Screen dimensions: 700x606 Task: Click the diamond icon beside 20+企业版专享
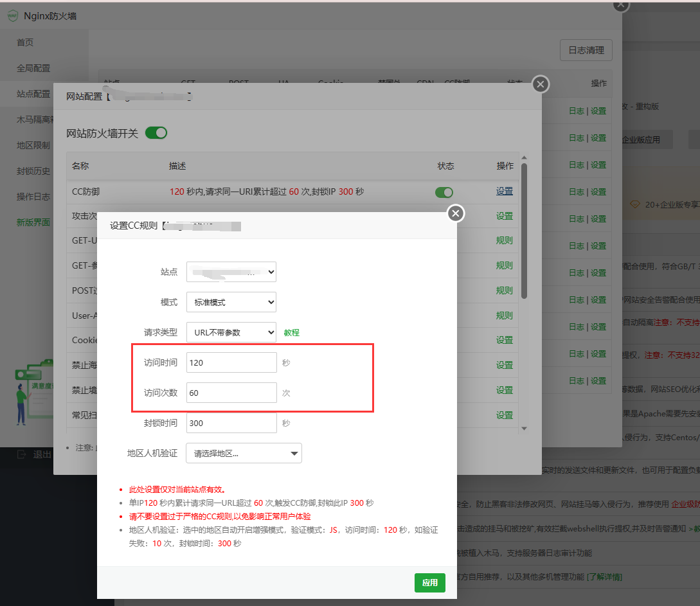pos(635,205)
